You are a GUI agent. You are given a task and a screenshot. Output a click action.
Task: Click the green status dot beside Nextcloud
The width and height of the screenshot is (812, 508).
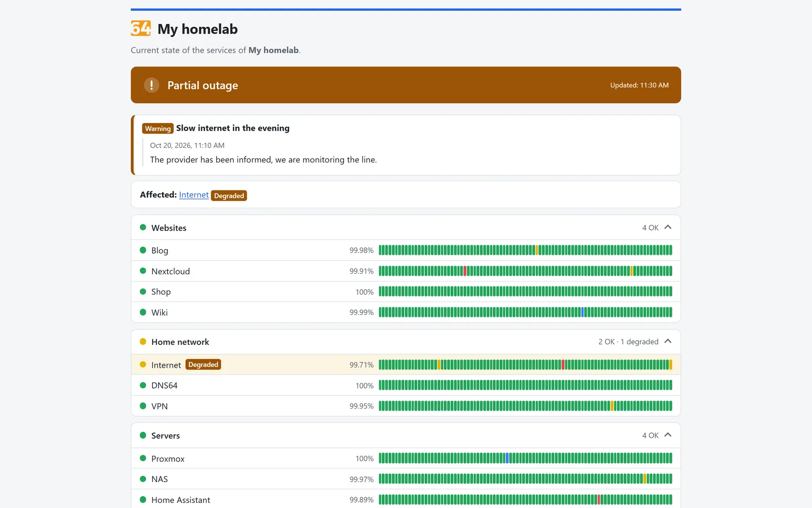click(x=143, y=271)
